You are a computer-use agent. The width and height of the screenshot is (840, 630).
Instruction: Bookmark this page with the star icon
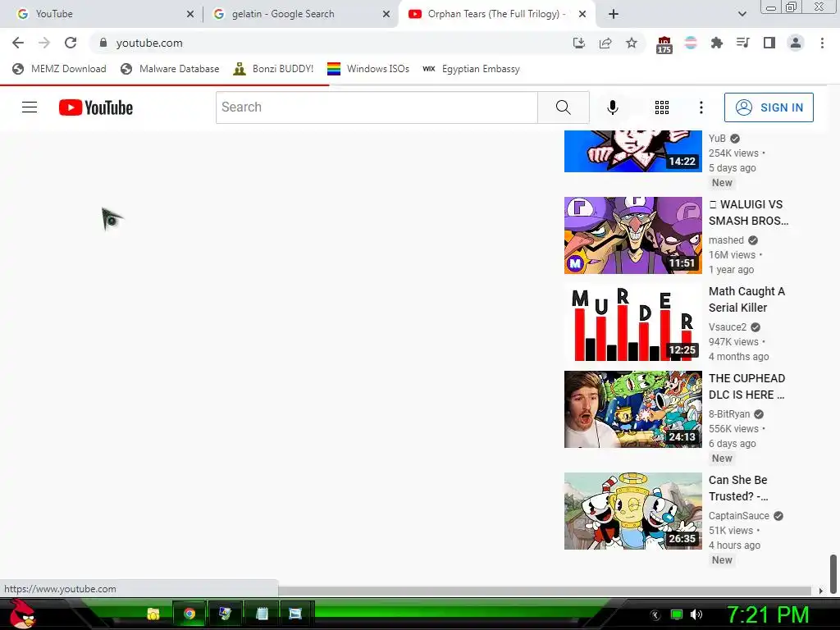(x=632, y=43)
